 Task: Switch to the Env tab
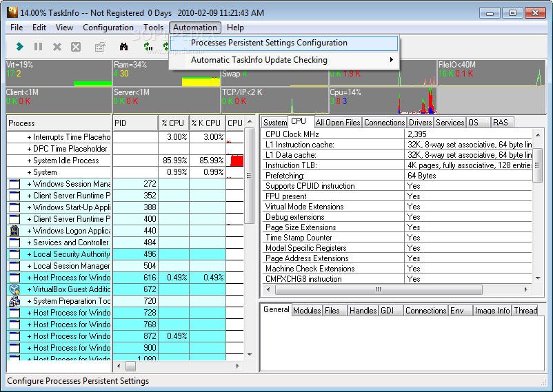460,311
